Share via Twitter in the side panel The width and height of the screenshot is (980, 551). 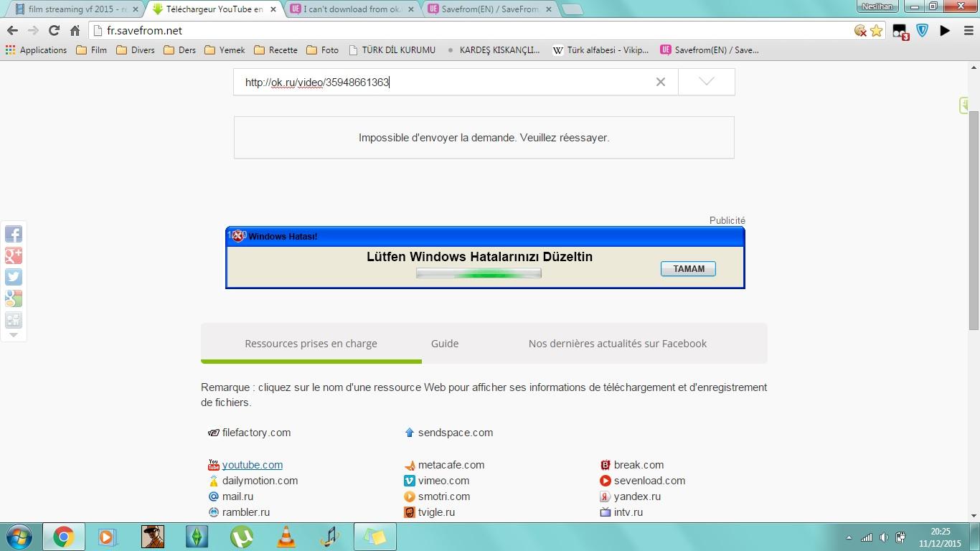[14, 277]
